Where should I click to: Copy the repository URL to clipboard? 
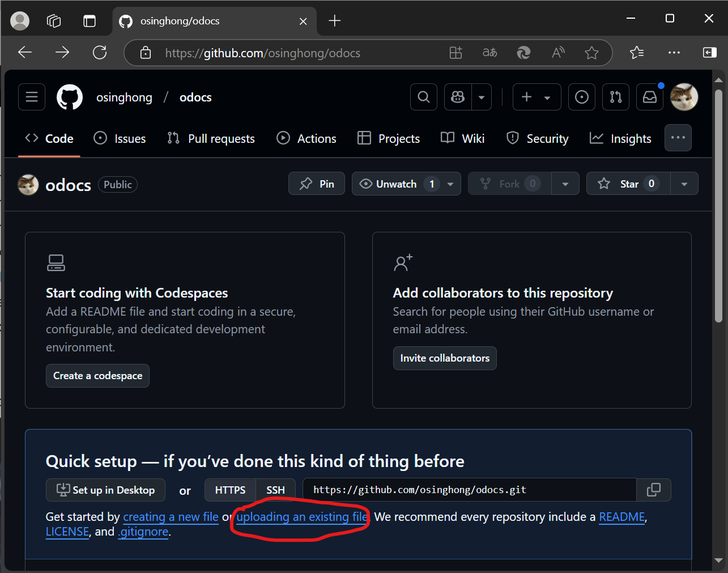click(x=653, y=490)
